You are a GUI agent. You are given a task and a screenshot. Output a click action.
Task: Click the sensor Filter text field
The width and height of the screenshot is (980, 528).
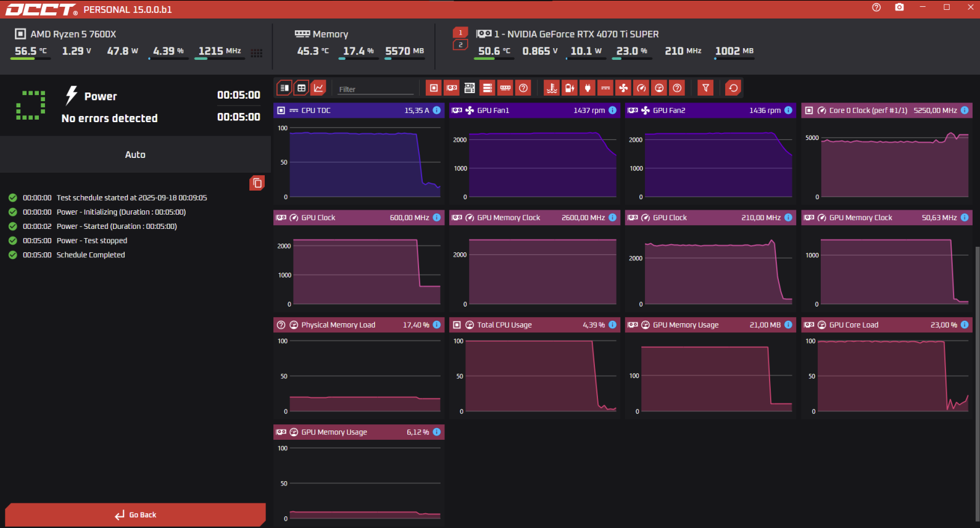click(376, 89)
